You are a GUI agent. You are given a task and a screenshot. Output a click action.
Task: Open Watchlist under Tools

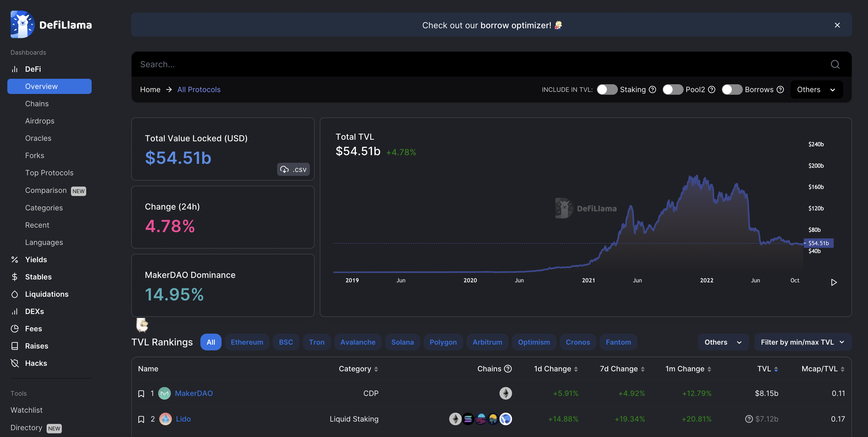click(x=27, y=410)
